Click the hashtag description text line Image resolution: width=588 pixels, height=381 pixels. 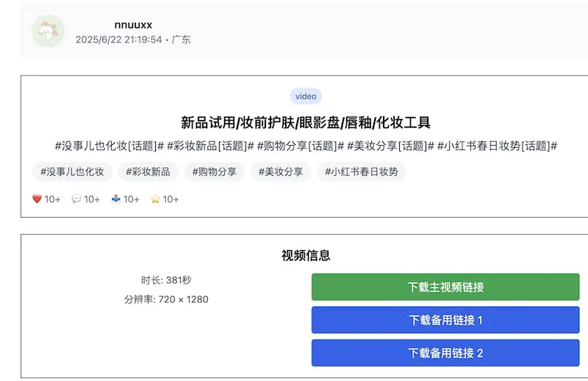pos(306,146)
